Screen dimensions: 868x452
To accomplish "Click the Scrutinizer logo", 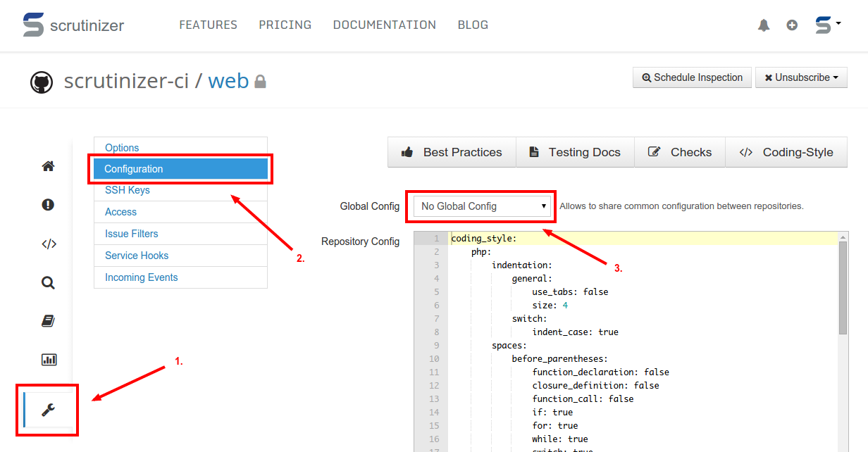I will pos(73,25).
